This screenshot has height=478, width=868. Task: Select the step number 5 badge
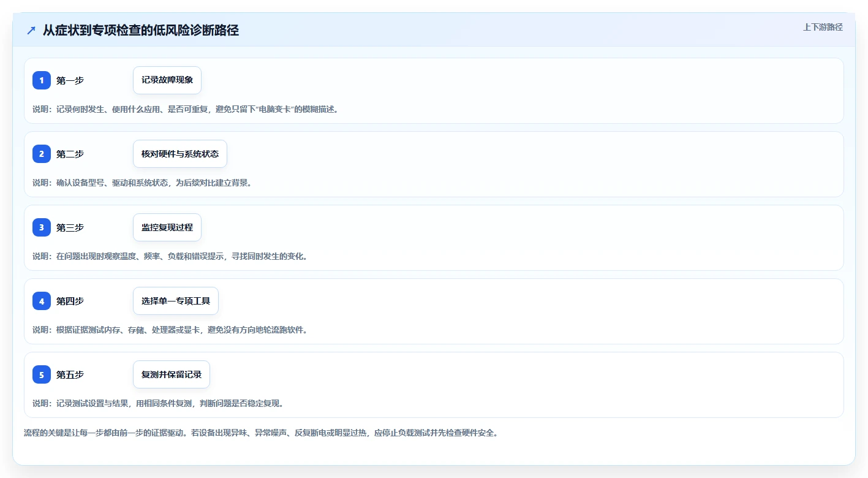42,374
